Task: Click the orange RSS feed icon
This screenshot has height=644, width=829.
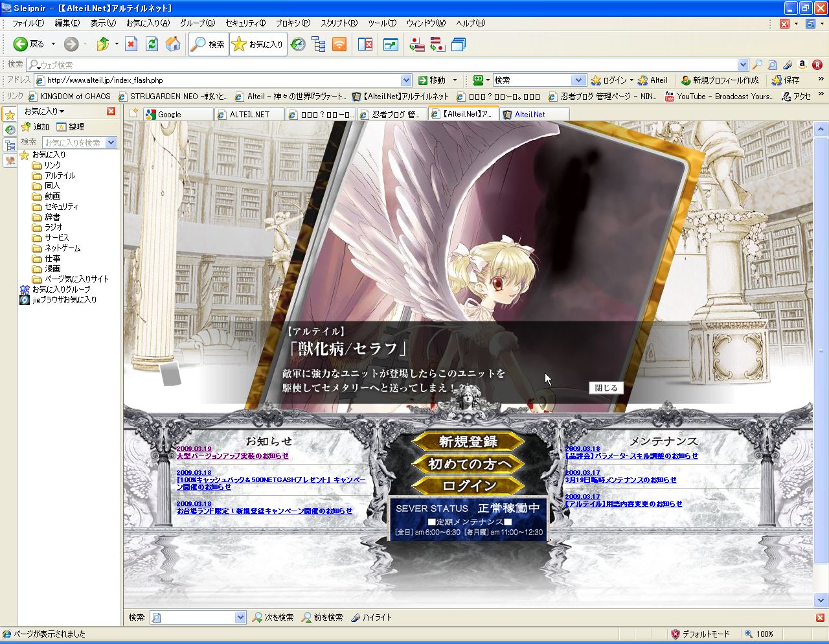Action: point(339,44)
